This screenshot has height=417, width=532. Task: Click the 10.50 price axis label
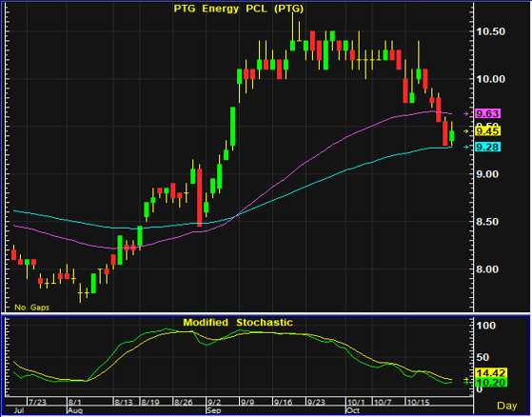(x=491, y=32)
